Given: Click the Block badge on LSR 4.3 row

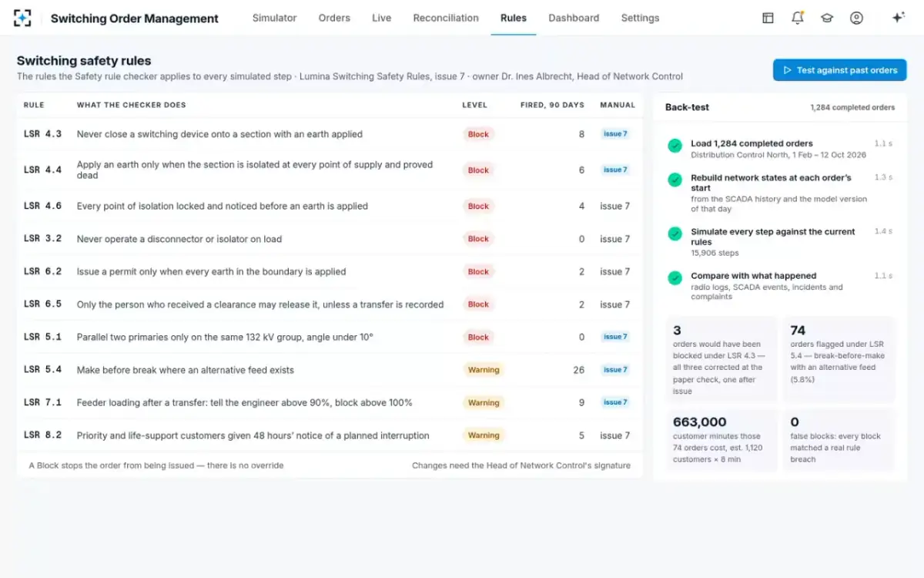Looking at the screenshot, I should tap(478, 134).
